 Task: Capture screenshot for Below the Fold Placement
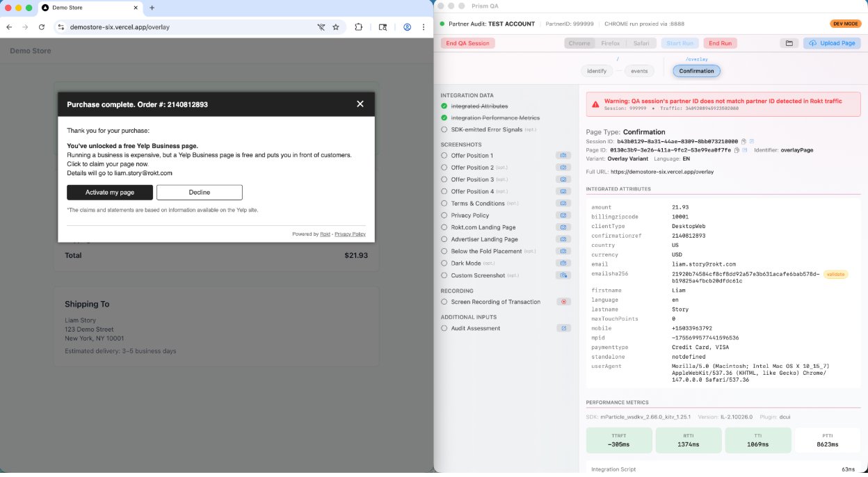[x=563, y=252]
